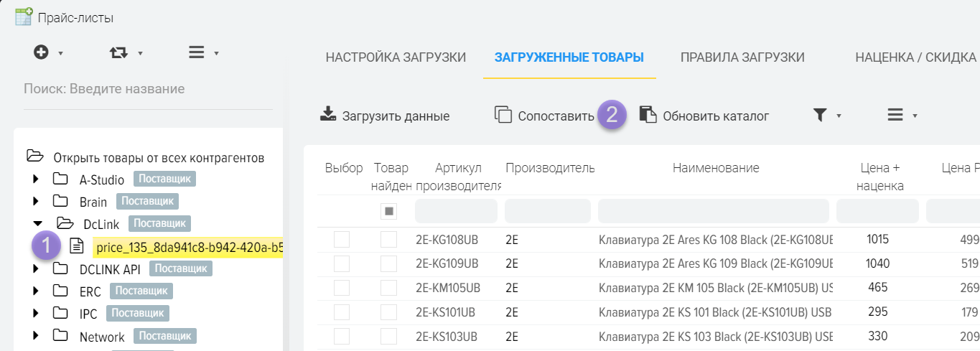This screenshot has width=980, height=351.
Task: Open the hamburger menu in left panel
Action: pos(196,52)
